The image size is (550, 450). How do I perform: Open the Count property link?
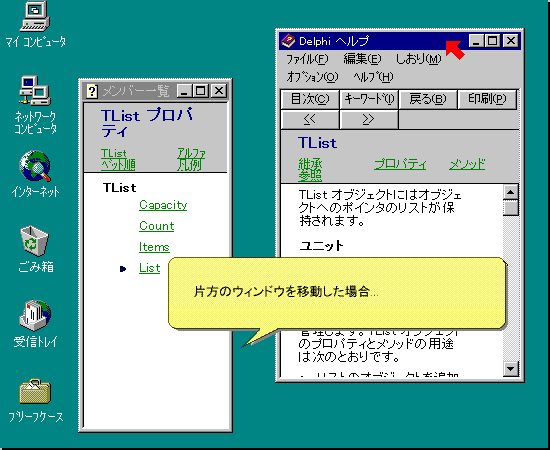[x=157, y=226]
